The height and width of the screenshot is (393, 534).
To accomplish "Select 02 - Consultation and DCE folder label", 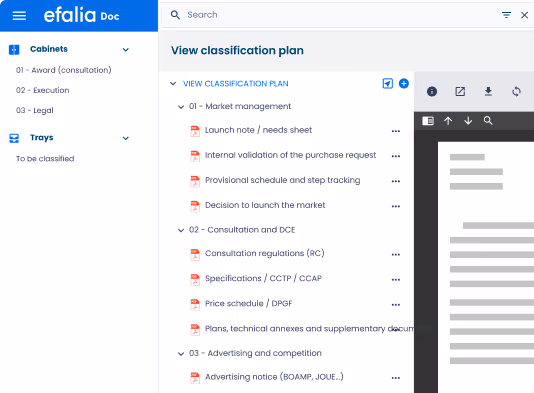I will click(242, 230).
